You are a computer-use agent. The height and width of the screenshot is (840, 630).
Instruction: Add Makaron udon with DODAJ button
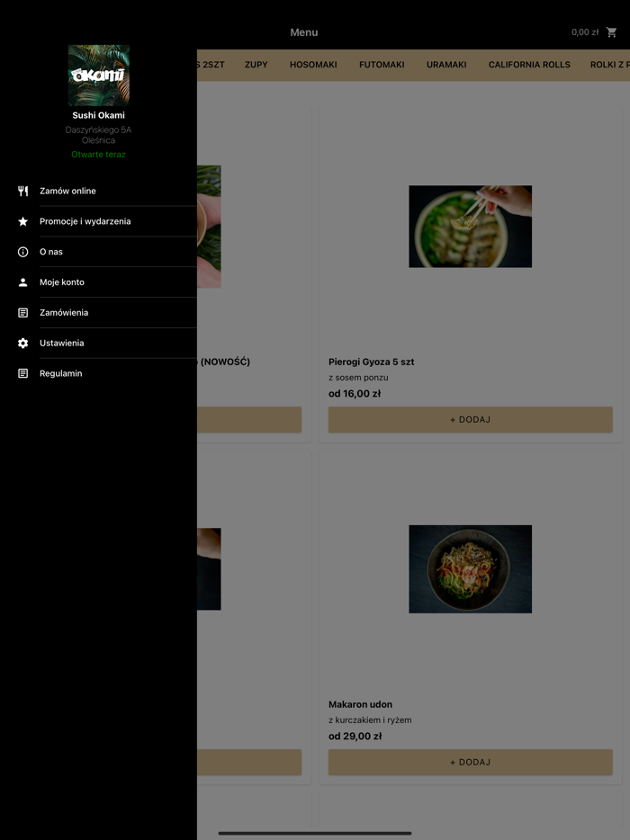tap(470, 762)
